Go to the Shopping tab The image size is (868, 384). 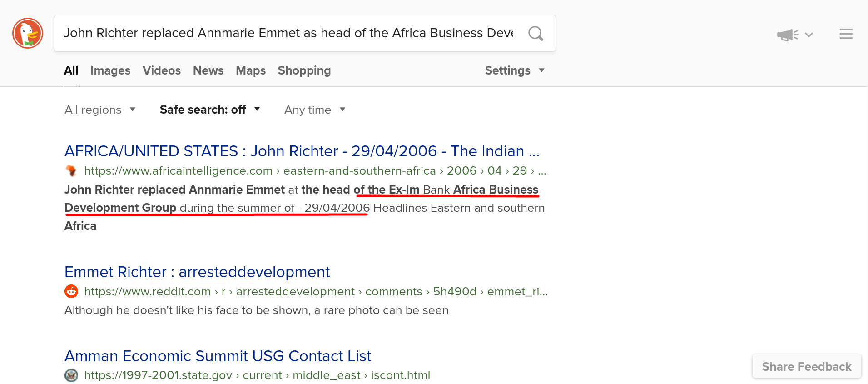304,70
